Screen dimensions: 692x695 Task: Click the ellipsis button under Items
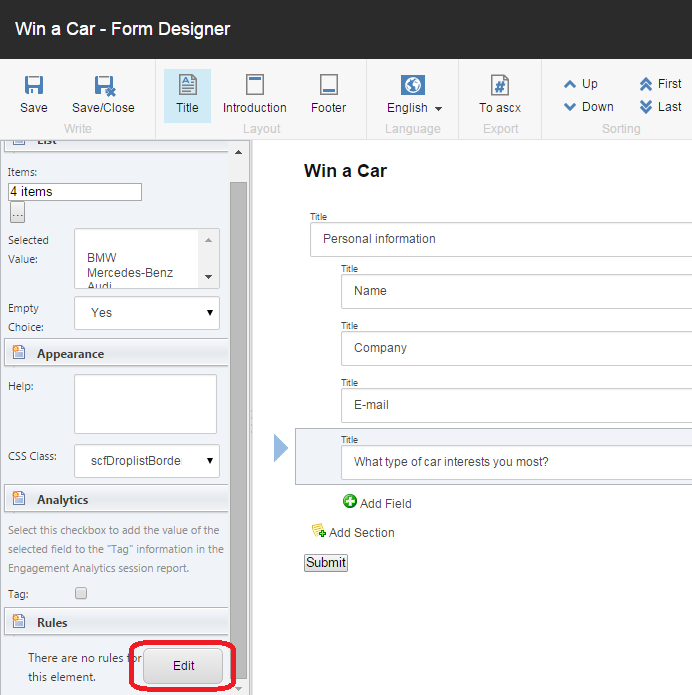[17, 212]
